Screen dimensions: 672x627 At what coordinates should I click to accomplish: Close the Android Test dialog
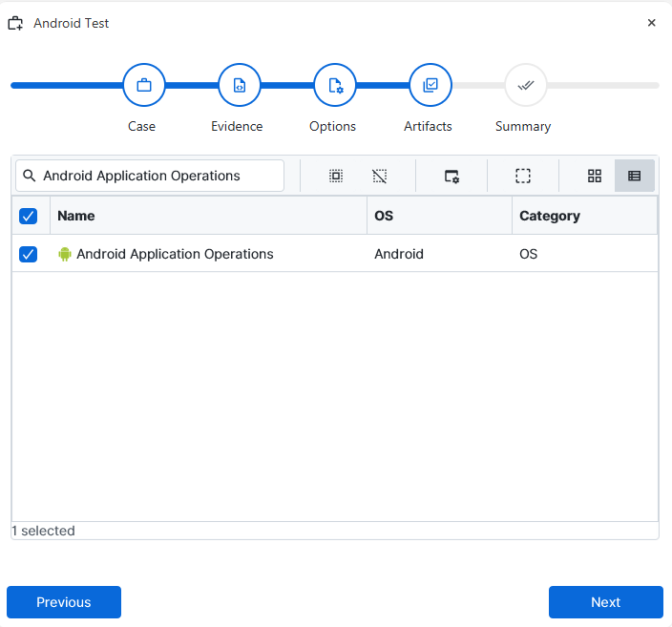click(652, 23)
